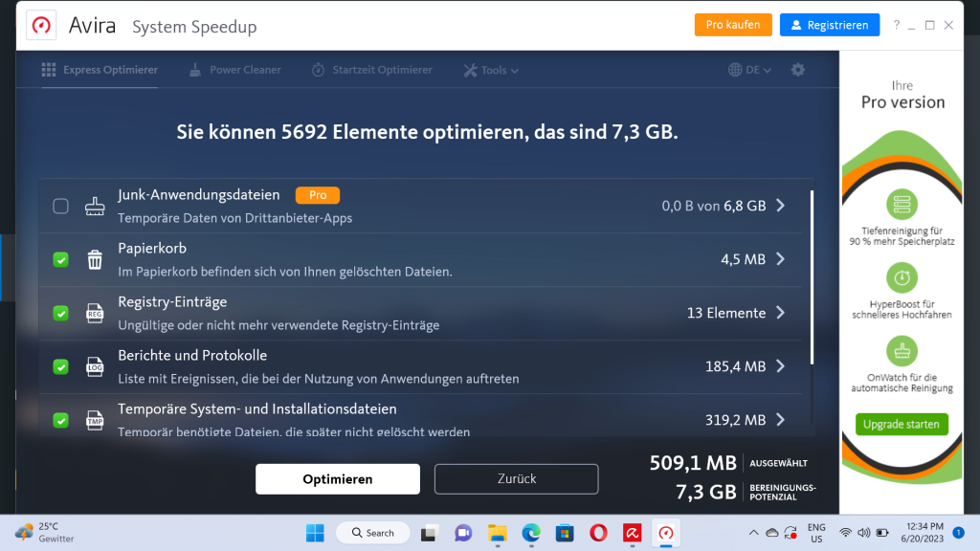Open File Explorer from taskbar

coord(498,533)
